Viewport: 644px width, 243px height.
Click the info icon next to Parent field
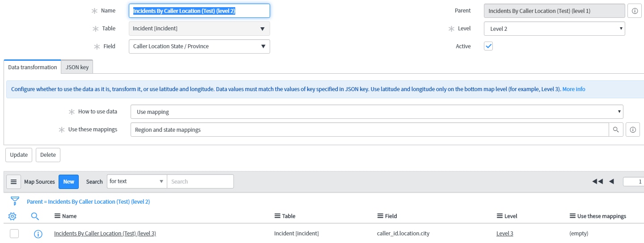(635, 11)
